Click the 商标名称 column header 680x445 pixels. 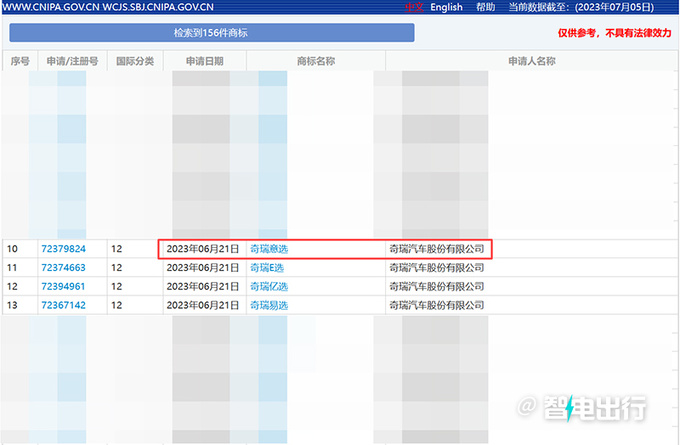[316, 61]
